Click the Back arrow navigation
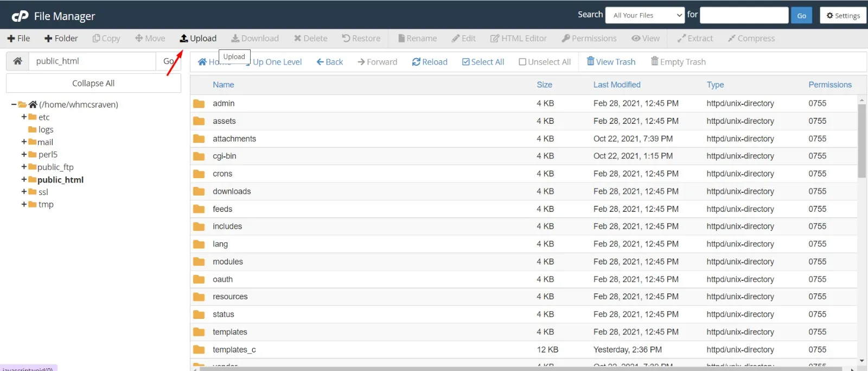The width and height of the screenshot is (868, 371). coord(330,62)
